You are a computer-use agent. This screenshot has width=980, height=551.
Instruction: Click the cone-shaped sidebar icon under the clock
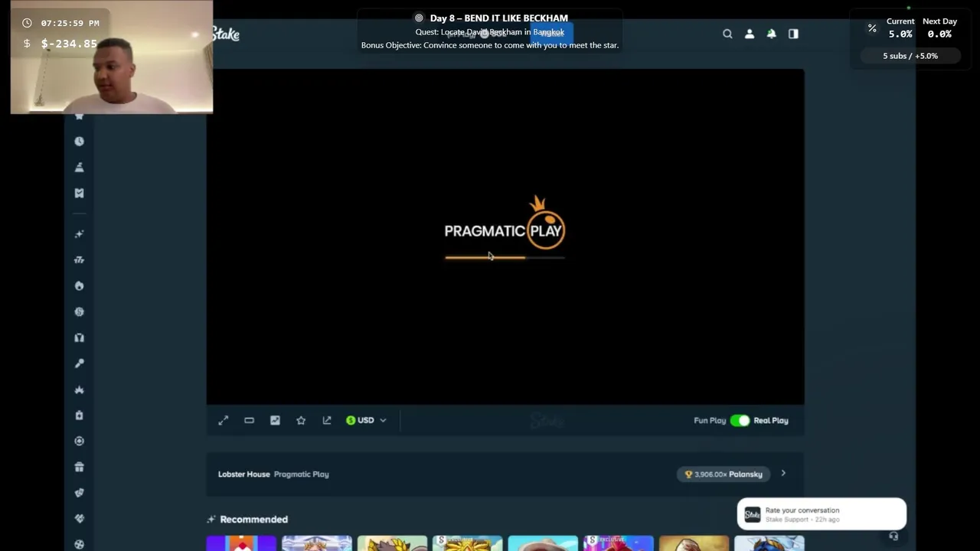[79, 167]
